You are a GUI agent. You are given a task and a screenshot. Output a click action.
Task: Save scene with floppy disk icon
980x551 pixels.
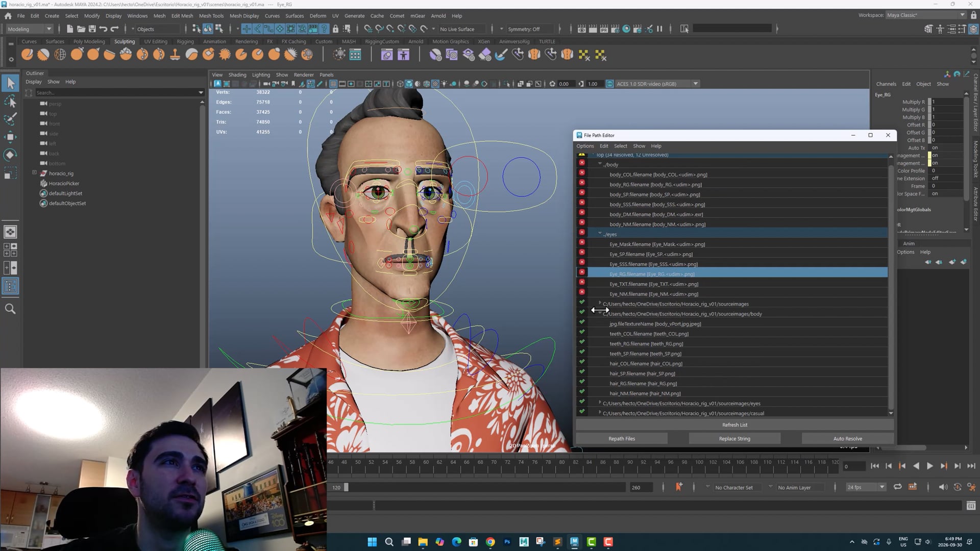pos(92,29)
